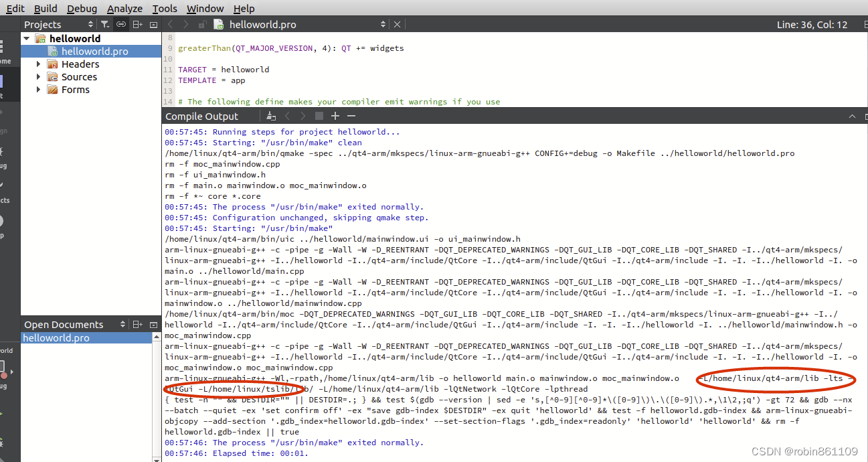
Task: Expand the Forms folder
Action: click(39, 90)
